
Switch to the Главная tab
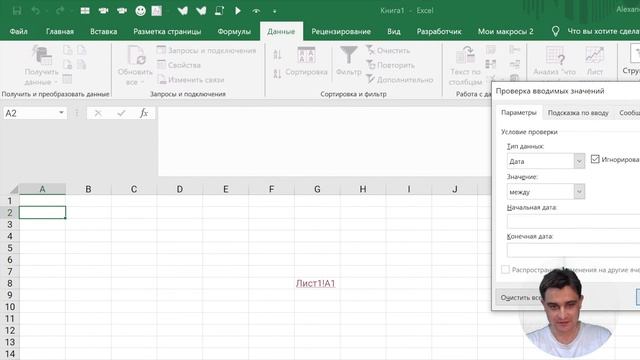click(60, 31)
